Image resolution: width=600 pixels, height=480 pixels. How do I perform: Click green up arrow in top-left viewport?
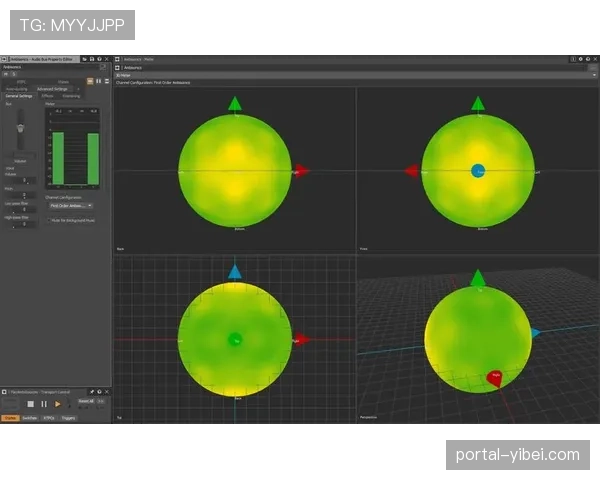pos(235,103)
